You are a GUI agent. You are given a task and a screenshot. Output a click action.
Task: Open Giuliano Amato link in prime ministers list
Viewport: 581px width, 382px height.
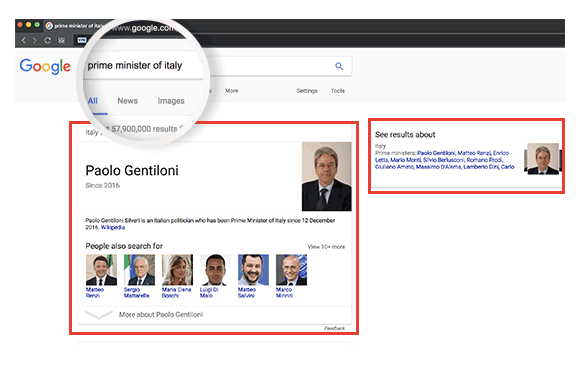(x=394, y=167)
